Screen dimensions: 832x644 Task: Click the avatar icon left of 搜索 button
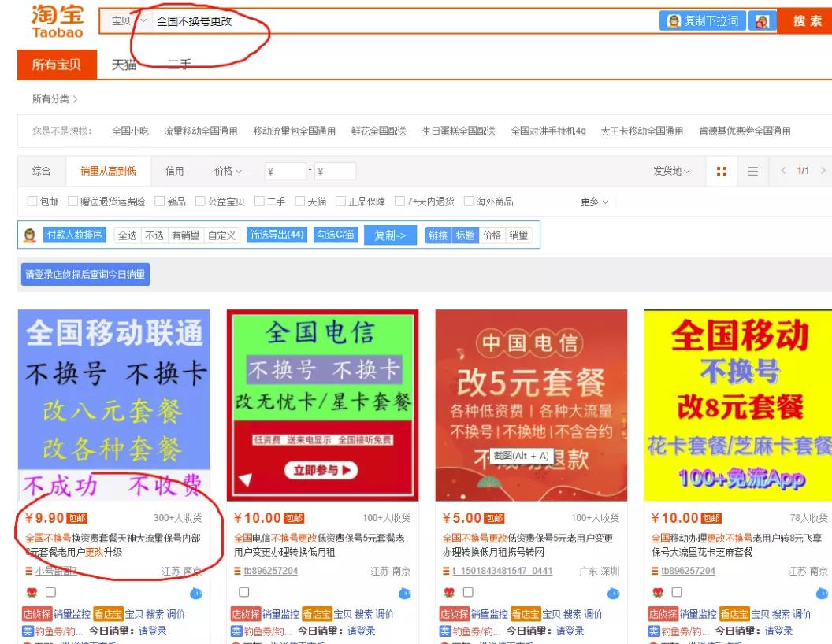(762, 21)
